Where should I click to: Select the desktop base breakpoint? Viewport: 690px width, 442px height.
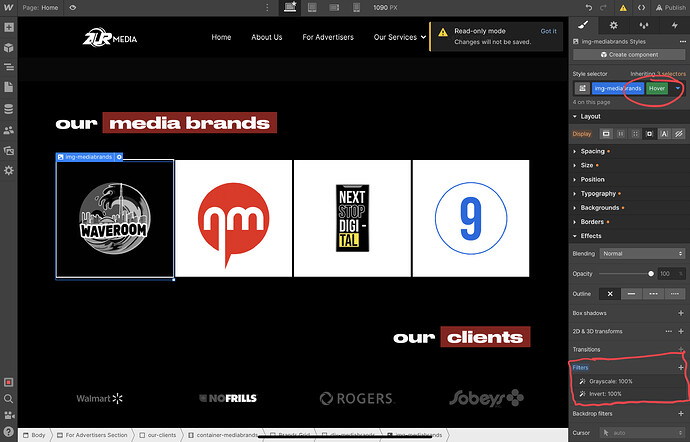290,7
